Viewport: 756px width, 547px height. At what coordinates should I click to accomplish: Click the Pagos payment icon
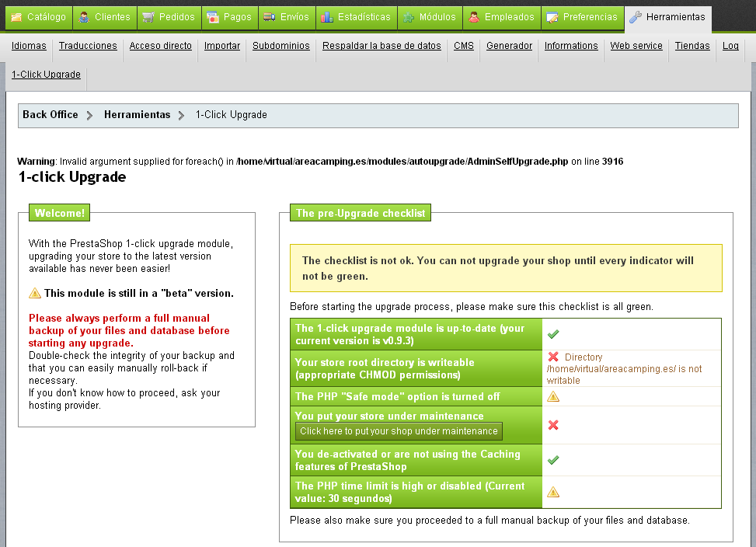pyautogui.click(x=213, y=17)
